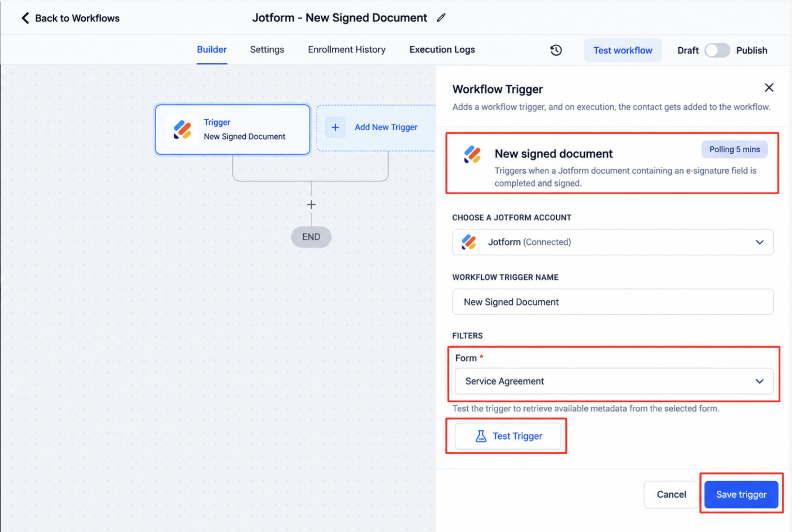The height and width of the screenshot is (532, 792).
Task: Click the Jotform - New Signed Document title
Action: 339,18
